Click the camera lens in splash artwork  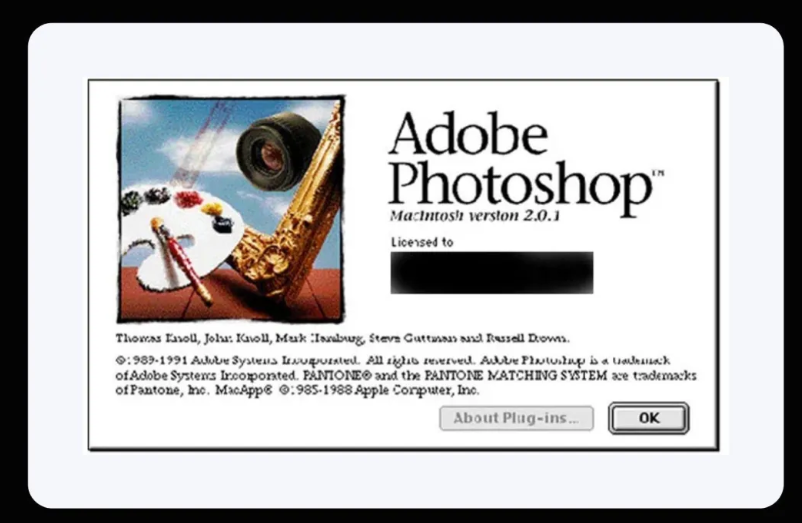point(273,152)
